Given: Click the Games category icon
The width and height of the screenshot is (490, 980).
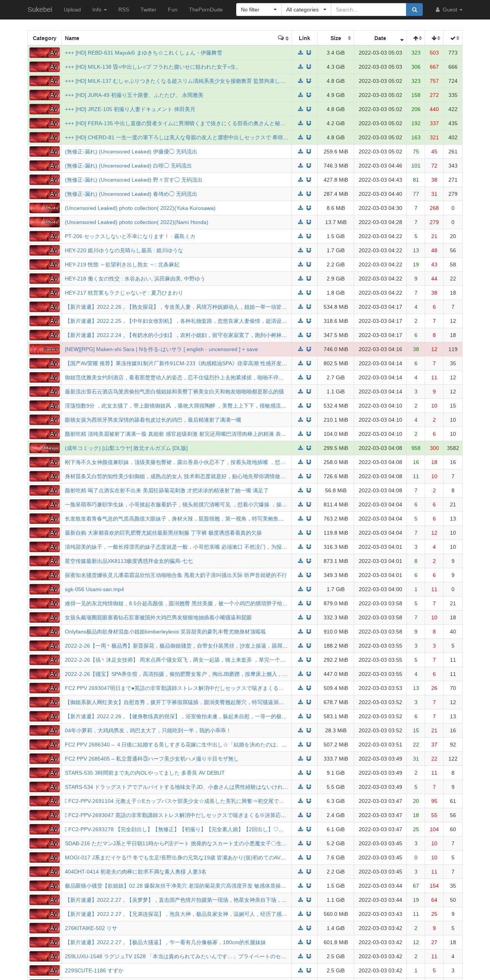Looking at the screenshot, I should (x=45, y=349).
